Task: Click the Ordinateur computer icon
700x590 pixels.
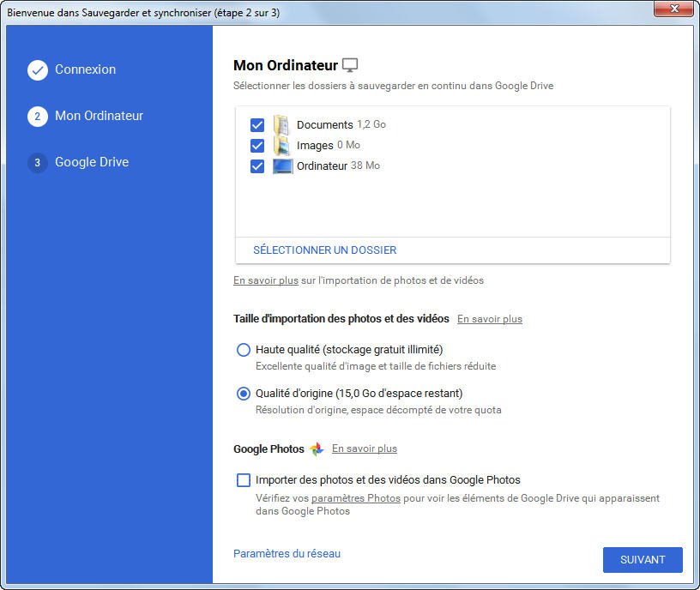Action: tap(282, 166)
